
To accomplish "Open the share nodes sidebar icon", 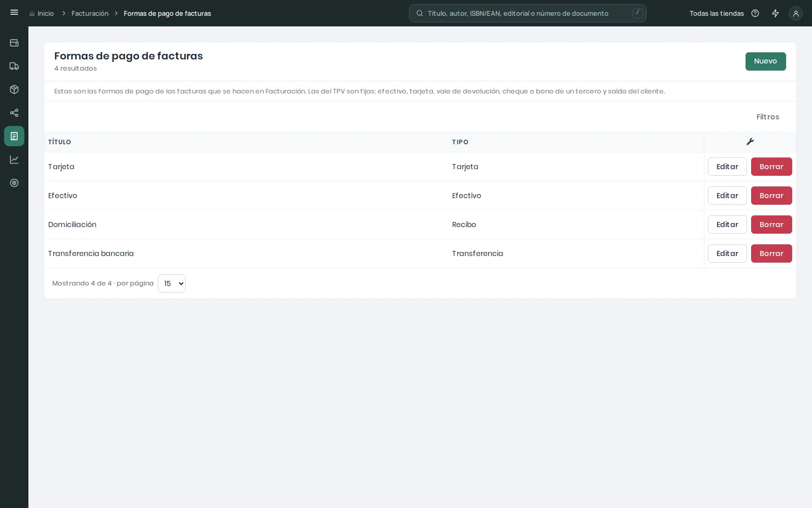I will point(14,113).
